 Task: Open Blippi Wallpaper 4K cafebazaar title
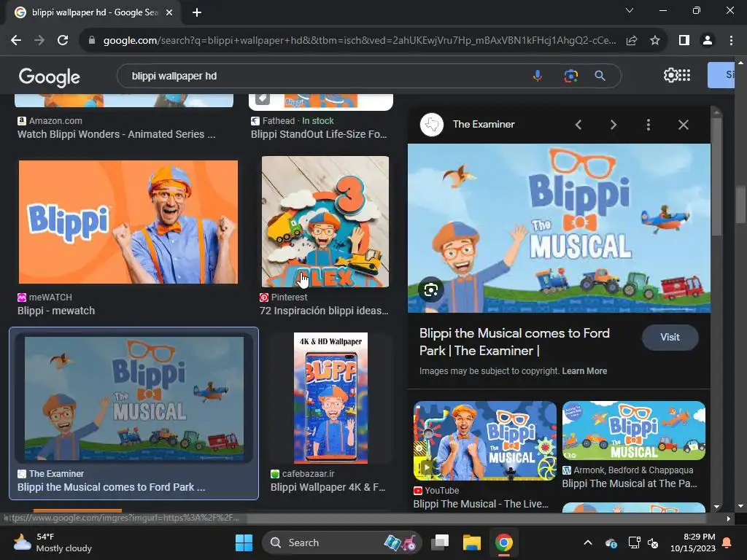click(x=328, y=487)
